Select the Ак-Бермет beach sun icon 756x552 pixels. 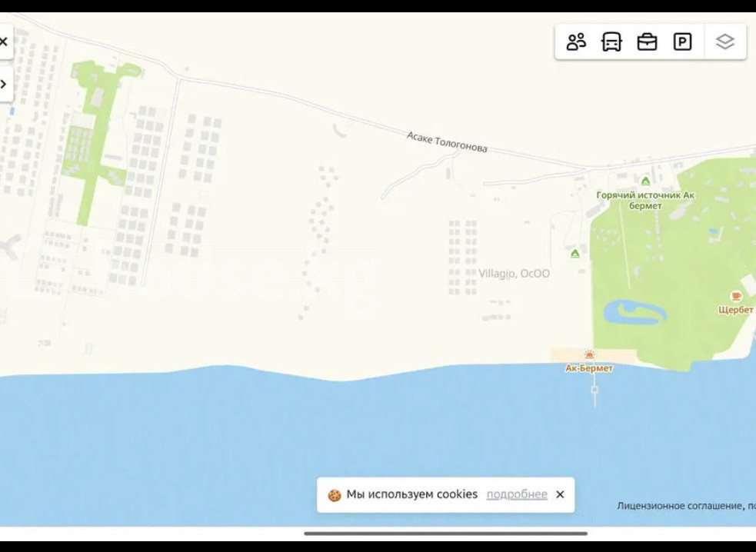(x=589, y=354)
